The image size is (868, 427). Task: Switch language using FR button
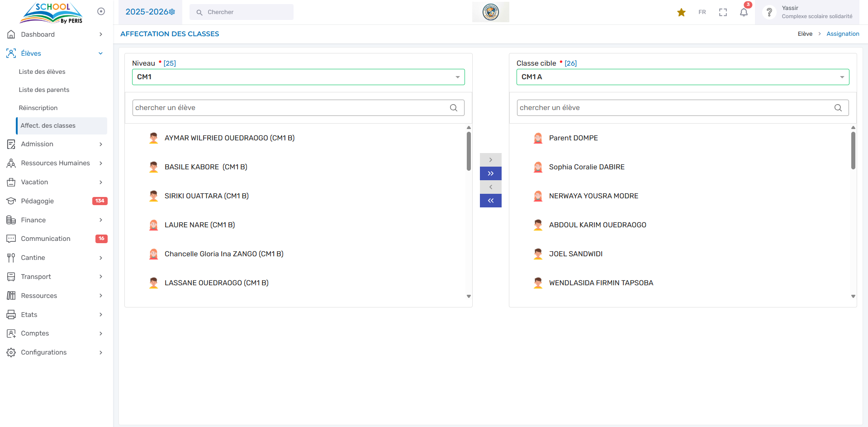coord(702,12)
